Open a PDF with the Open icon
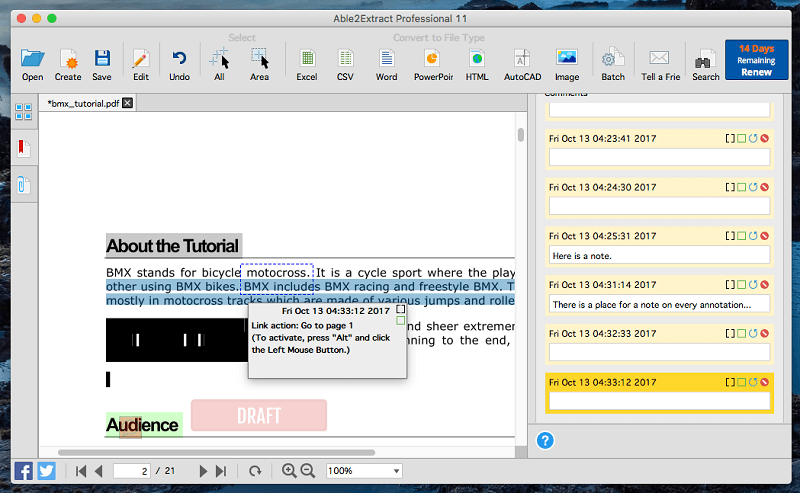800x493 pixels. pos(32,65)
